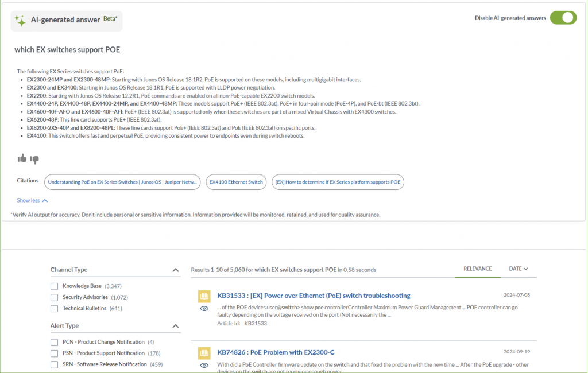Open the Date sort dropdown

[518, 269]
